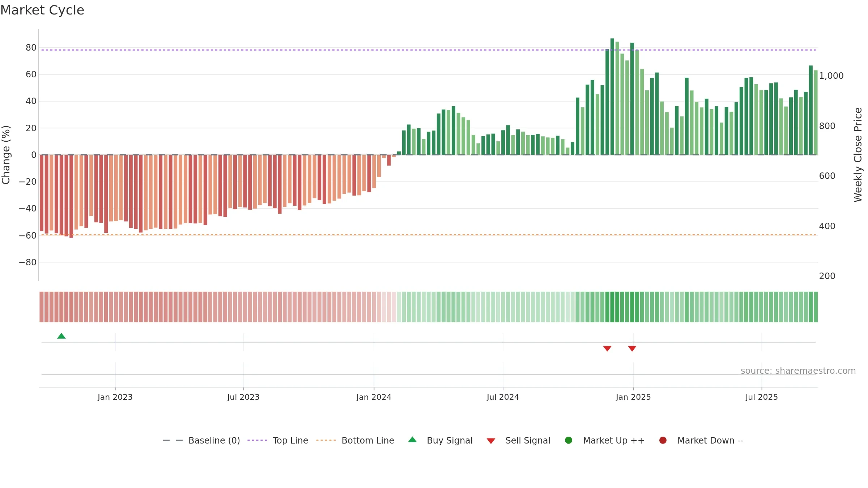868x488 pixels.
Task: Click the 800 price axis label
Action: click(827, 126)
